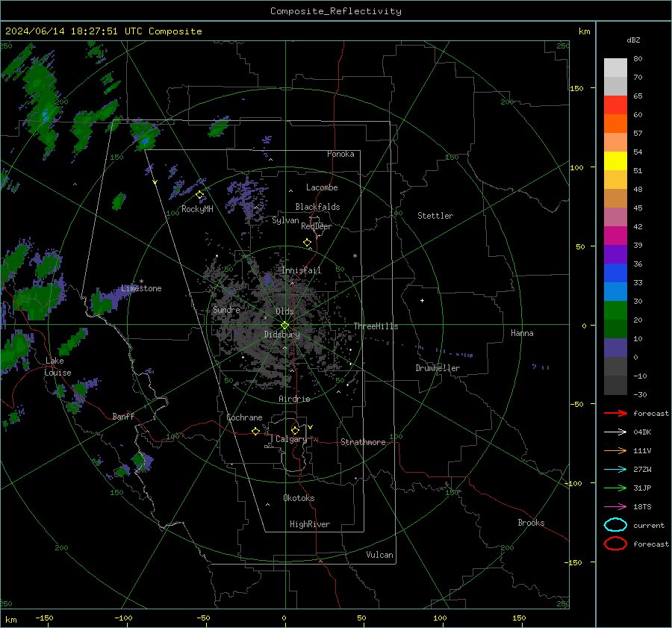Pick the bright green 20–30 dBZ swatch
The image size is (672, 628).
click(x=615, y=311)
